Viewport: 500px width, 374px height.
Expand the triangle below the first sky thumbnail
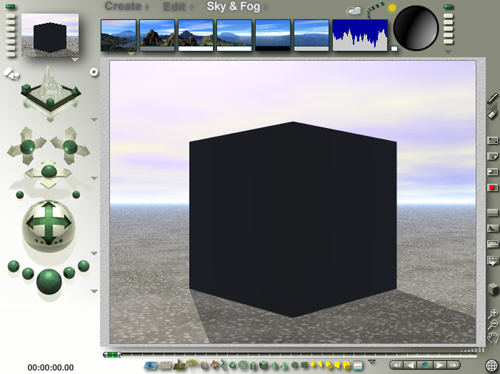coord(131,54)
